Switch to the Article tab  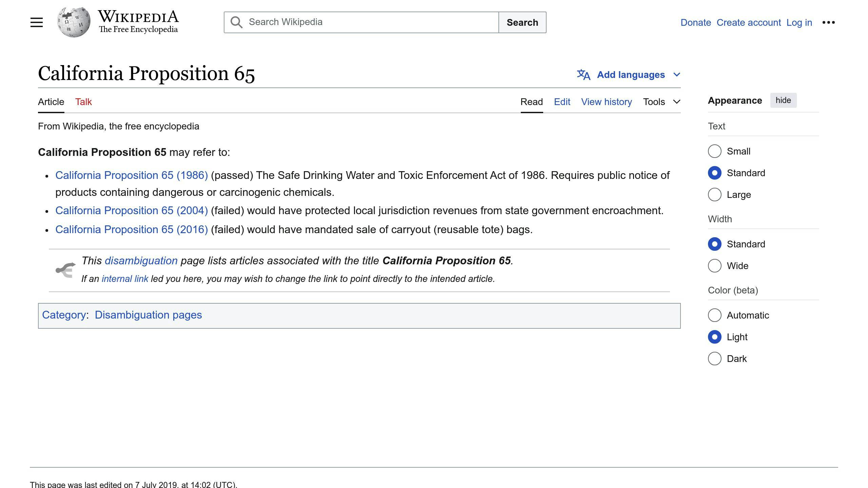pyautogui.click(x=51, y=102)
